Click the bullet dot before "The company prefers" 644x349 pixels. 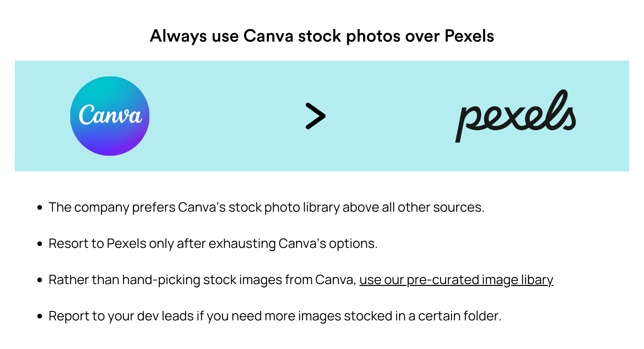click(40, 208)
